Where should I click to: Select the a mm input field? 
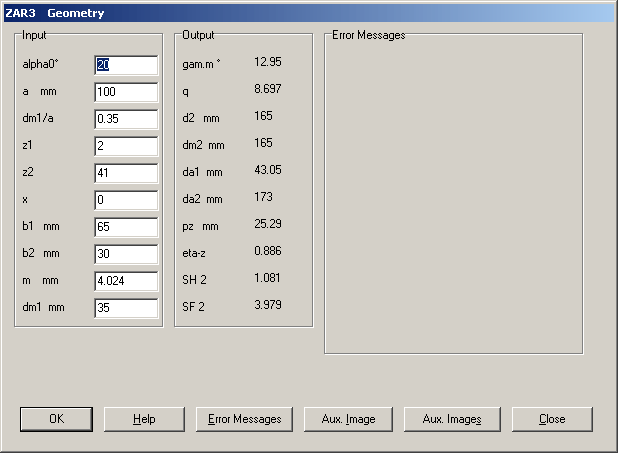[x=126, y=92]
